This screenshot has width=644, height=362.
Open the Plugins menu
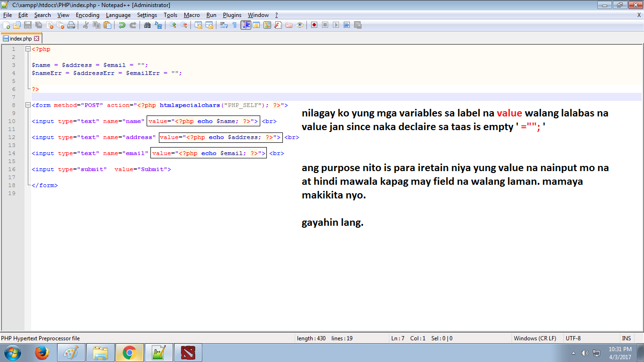coord(232,15)
